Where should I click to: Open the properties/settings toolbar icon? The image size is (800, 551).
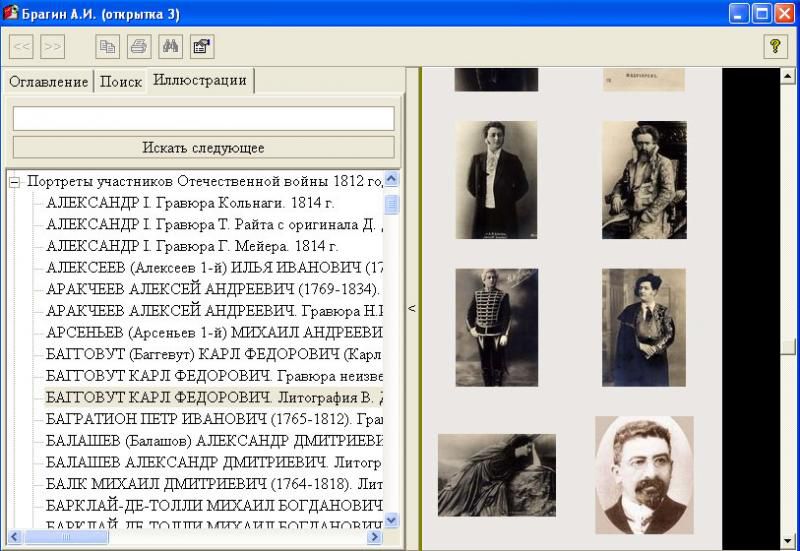tap(200, 45)
